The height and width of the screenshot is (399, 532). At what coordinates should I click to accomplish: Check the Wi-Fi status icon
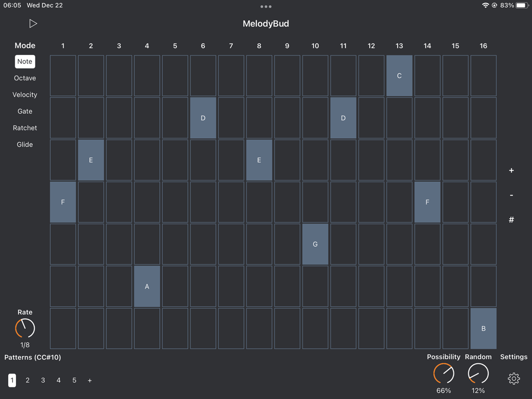[x=486, y=5]
